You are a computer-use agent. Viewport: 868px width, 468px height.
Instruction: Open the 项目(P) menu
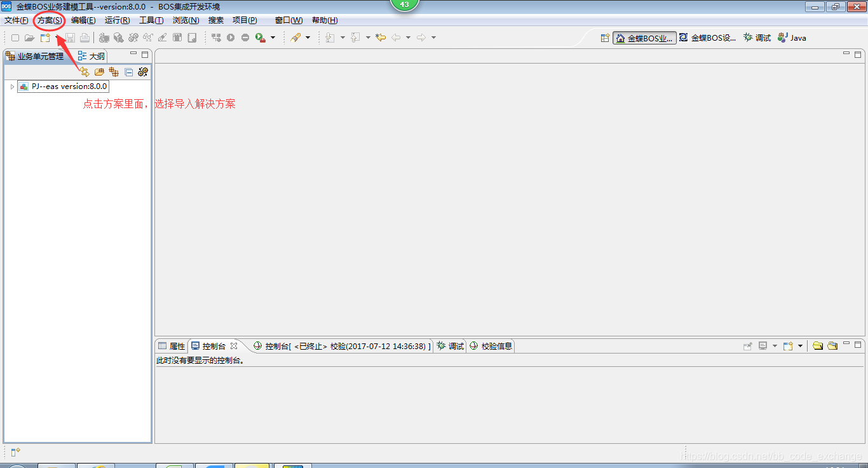click(x=245, y=20)
